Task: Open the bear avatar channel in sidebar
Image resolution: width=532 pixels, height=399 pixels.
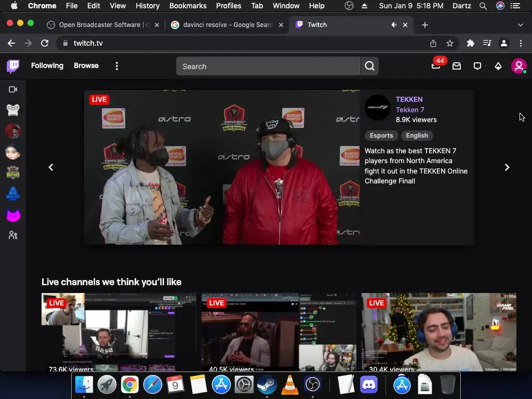Action: click(13, 172)
